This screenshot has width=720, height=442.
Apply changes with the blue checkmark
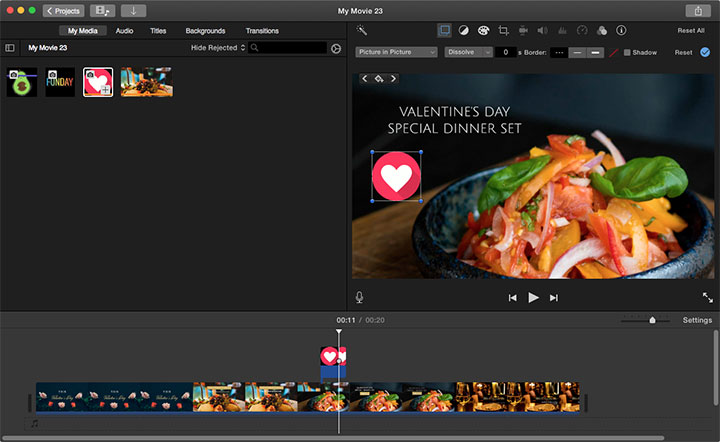click(x=705, y=52)
